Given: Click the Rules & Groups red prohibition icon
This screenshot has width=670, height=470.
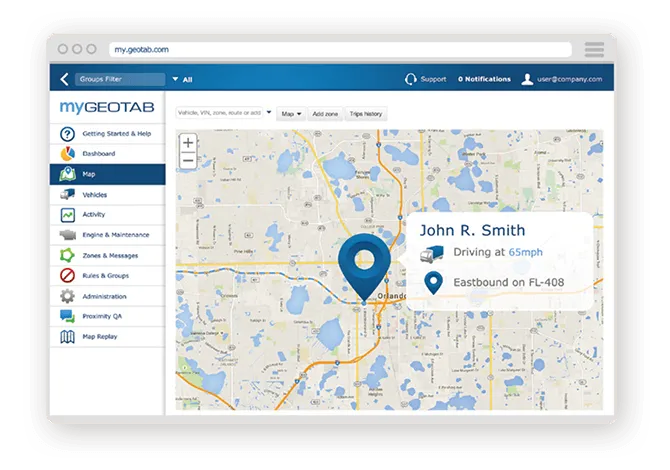Looking at the screenshot, I should [67, 276].
